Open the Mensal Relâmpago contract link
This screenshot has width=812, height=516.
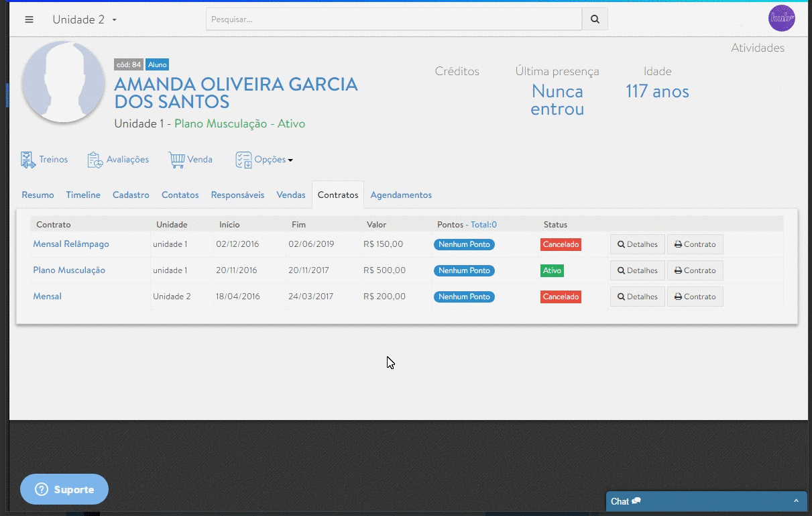(x=70, y=244)
